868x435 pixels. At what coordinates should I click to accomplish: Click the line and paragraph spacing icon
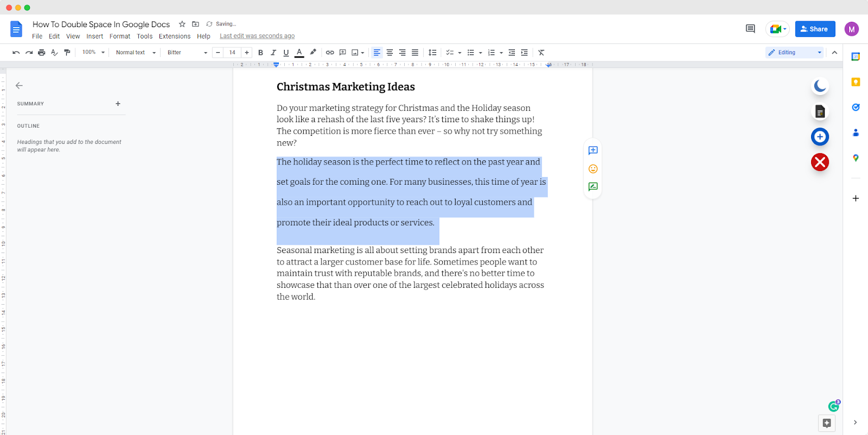point(432,53)
